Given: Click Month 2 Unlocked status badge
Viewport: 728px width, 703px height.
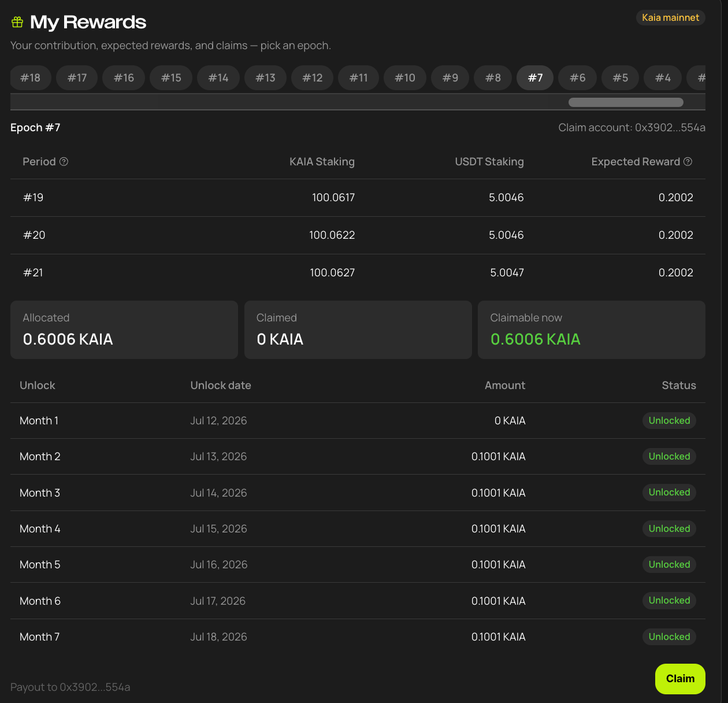Looking at the screenshot, I should (669, 457).
